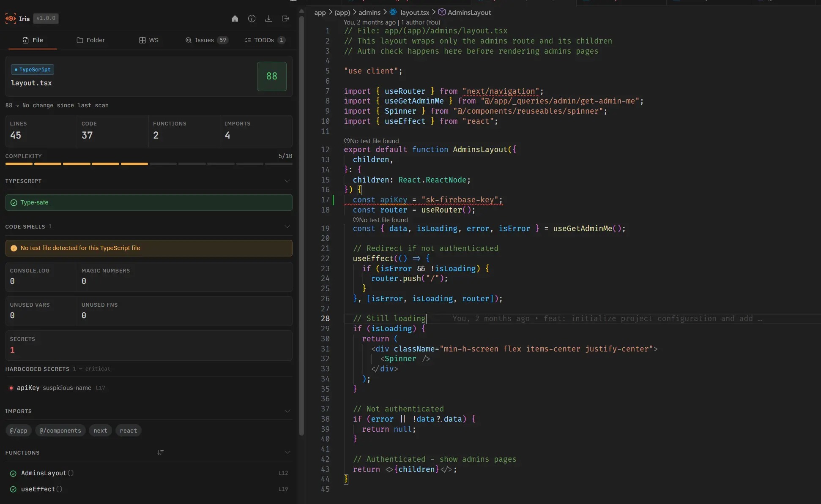
Task: Click the green check icon beside AdminsLayout()
Action: coord(13,473)
